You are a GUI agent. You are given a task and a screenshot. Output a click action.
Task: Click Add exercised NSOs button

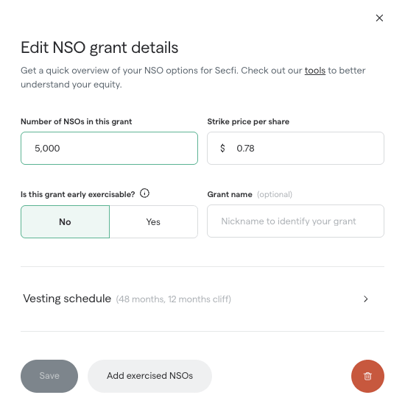(150, 376)
